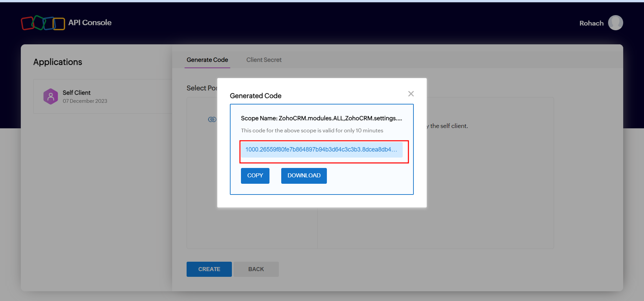Click the Zoho logo icon
This screenshot has height=301, width=644.
pos(43,23)
